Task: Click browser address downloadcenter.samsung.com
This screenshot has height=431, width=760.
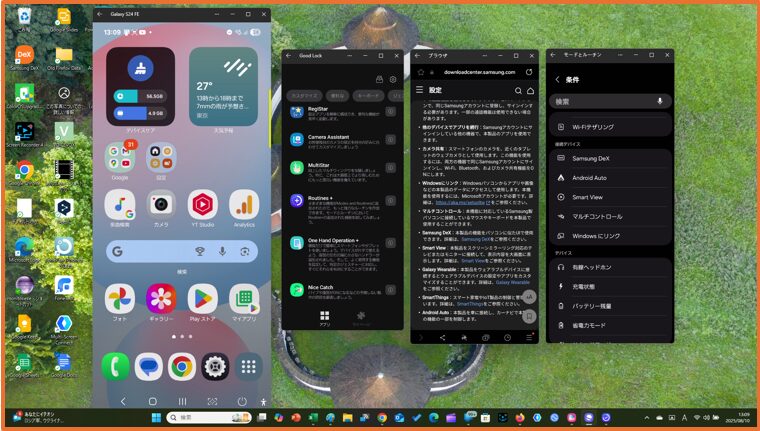Action: click(x=479, y=72)
